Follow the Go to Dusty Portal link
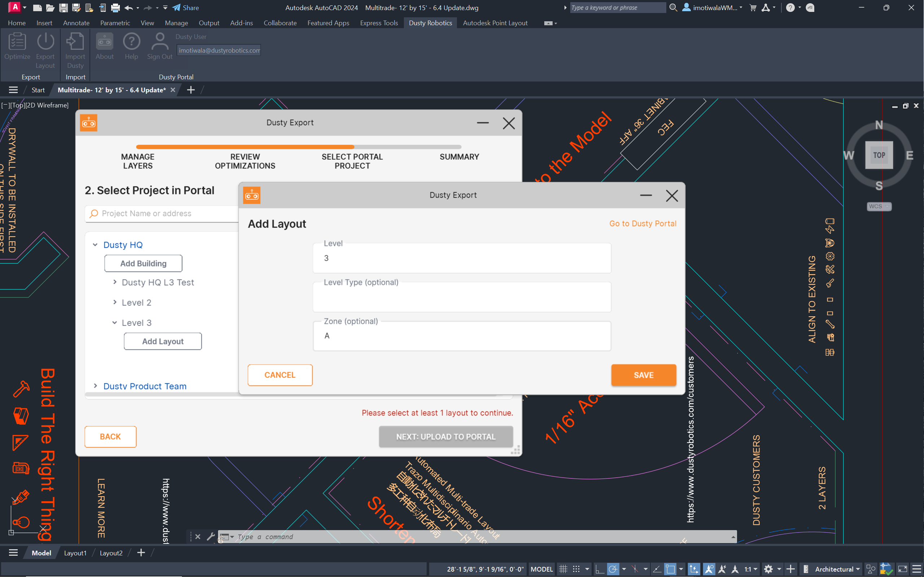 [x=642, y=224]
